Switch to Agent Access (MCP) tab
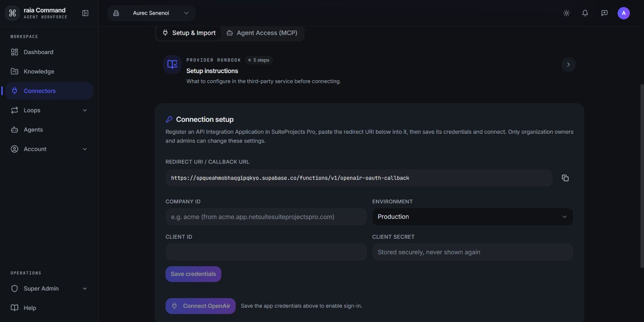 (262, 33)
